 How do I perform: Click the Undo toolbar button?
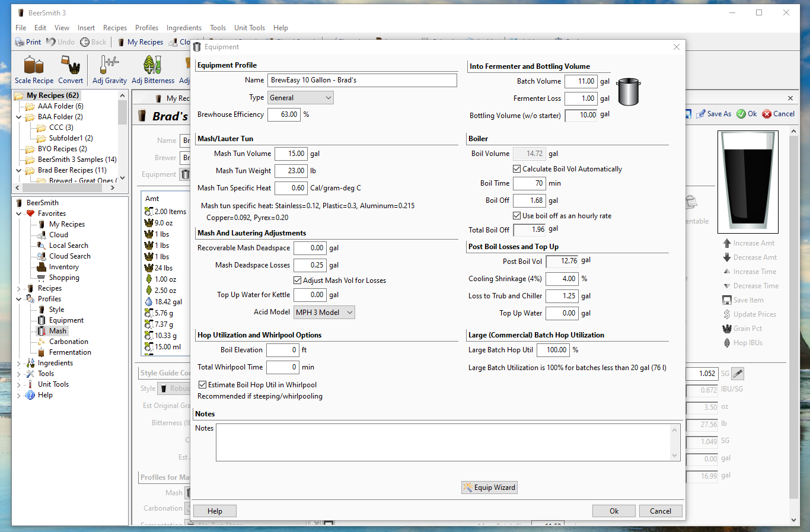tap(60, 42)
